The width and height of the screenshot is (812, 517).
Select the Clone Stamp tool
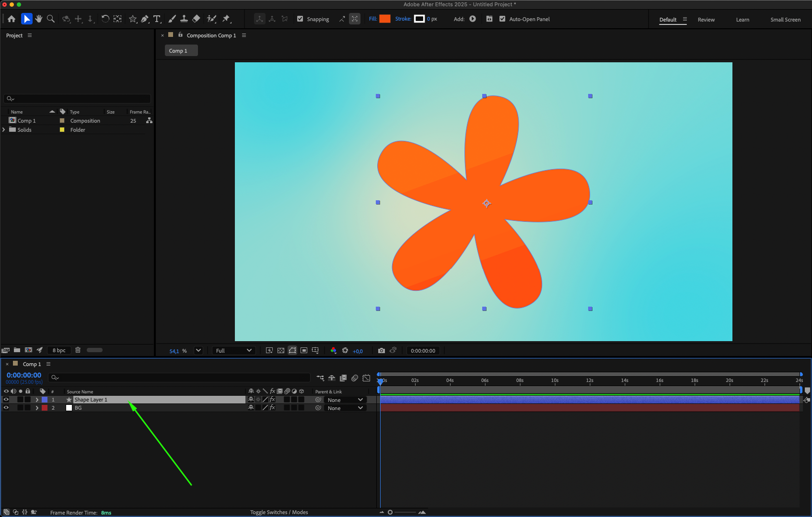tap(184, 19)
